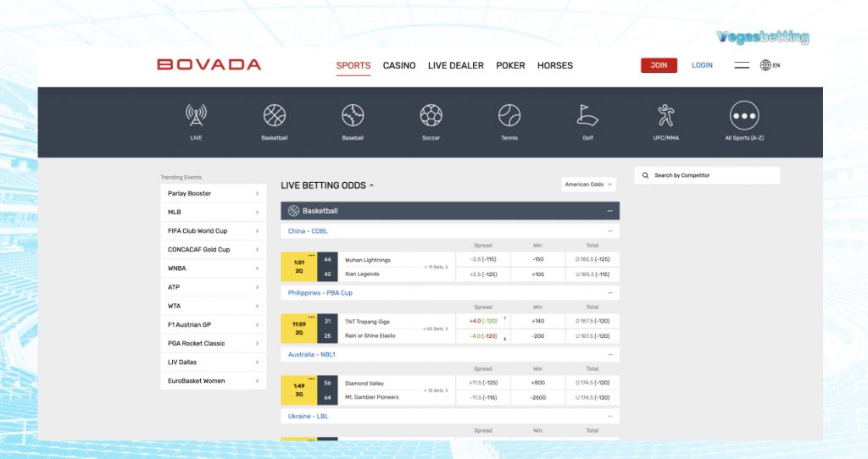Viewport: 868px width, 459px height.
Task: Select Xian Legends spread +2.5 (-125)
Action: pyautogui.click(x=482, y=274)
